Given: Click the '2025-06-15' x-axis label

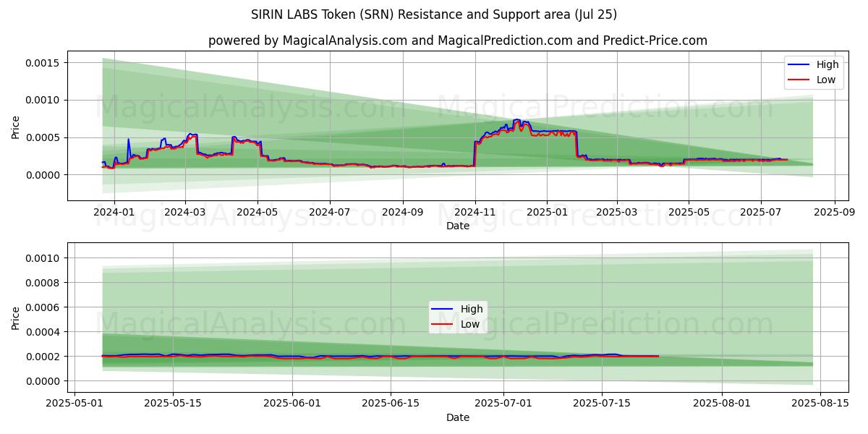Looking at the screenshot, I should pos(391,403).
